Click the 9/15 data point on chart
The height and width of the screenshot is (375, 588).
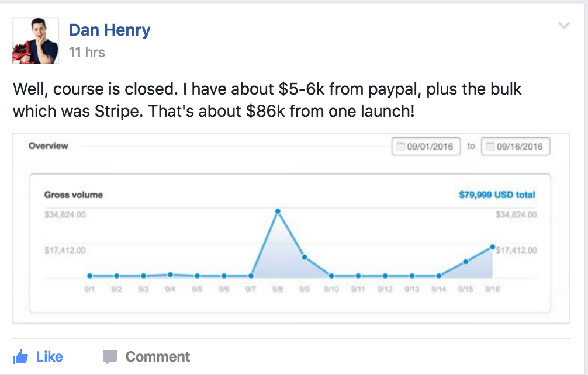(466, 262)
